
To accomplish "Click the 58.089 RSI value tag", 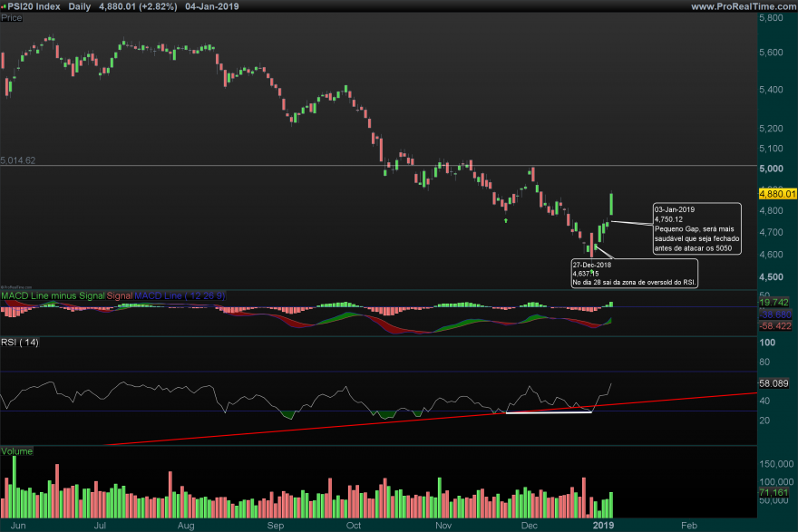I will pos(774,383).
